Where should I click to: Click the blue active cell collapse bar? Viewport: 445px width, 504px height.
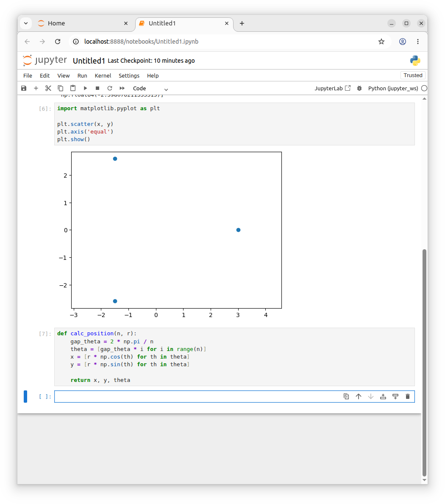[x=25, y=396]
